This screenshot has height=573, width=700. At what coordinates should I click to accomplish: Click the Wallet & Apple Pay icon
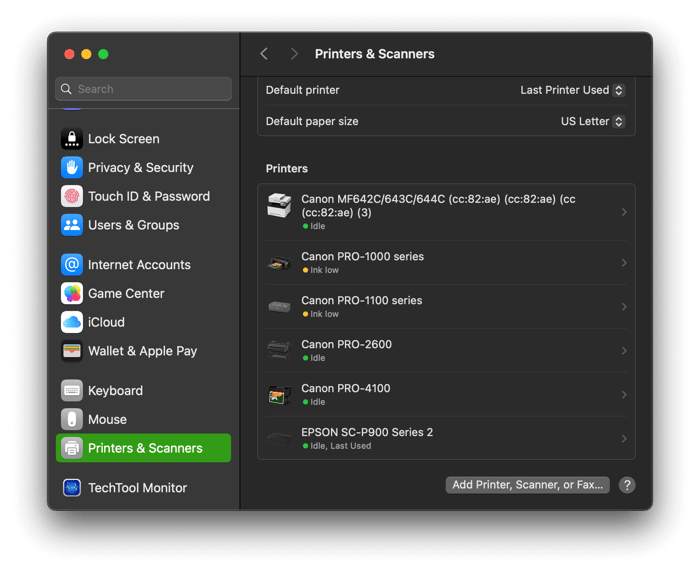72,351
